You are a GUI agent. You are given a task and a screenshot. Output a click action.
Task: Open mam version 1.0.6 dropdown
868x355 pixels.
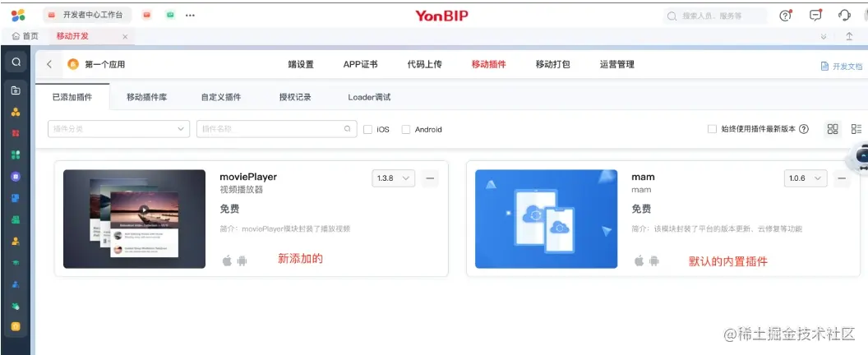point(806,178)
